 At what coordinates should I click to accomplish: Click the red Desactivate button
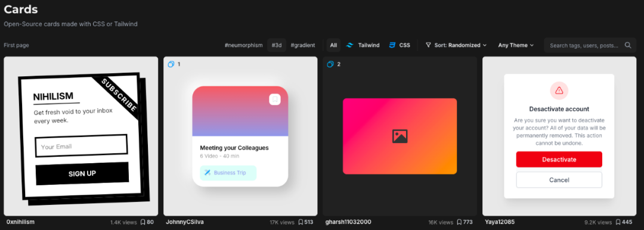pos(559,159)
